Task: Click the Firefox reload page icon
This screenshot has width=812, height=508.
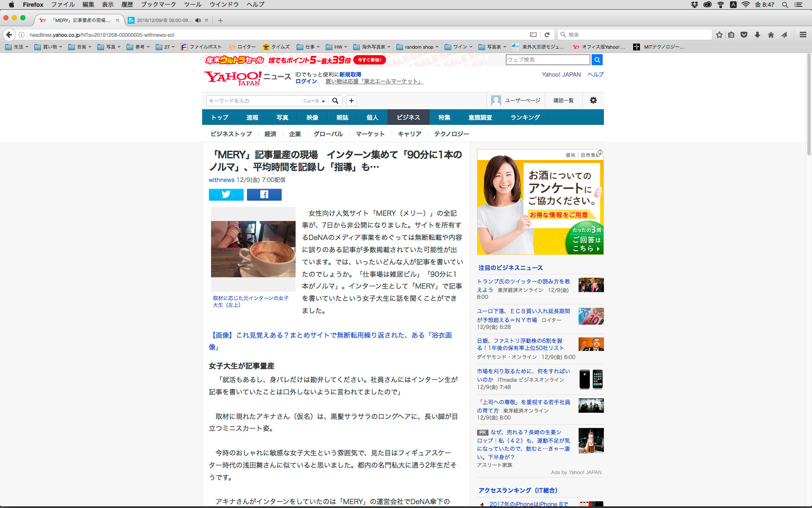Action: 547,35
